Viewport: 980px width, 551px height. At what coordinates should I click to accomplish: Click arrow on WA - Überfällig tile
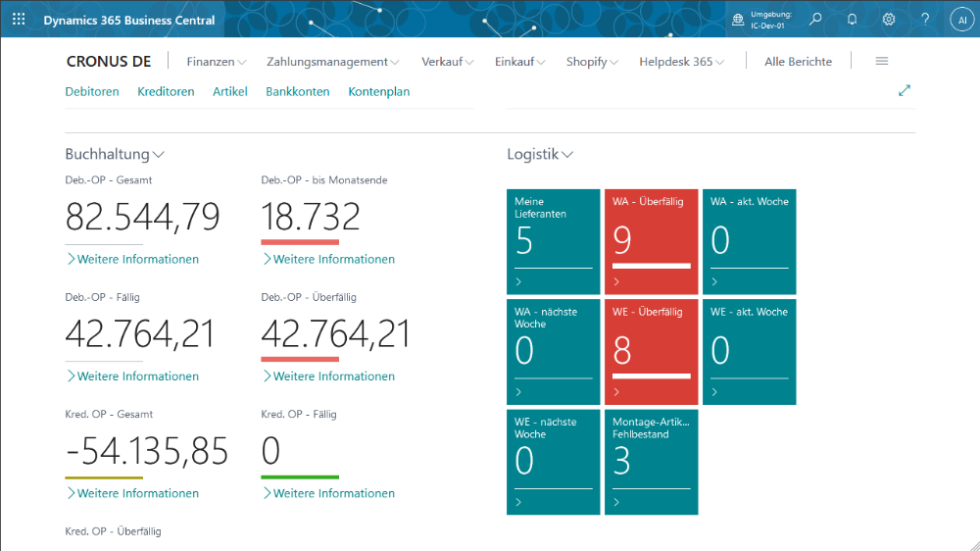tap(616, 282)
